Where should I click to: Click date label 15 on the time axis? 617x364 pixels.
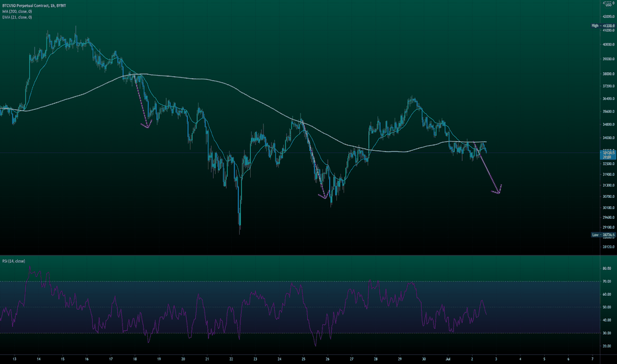point(63,359)
